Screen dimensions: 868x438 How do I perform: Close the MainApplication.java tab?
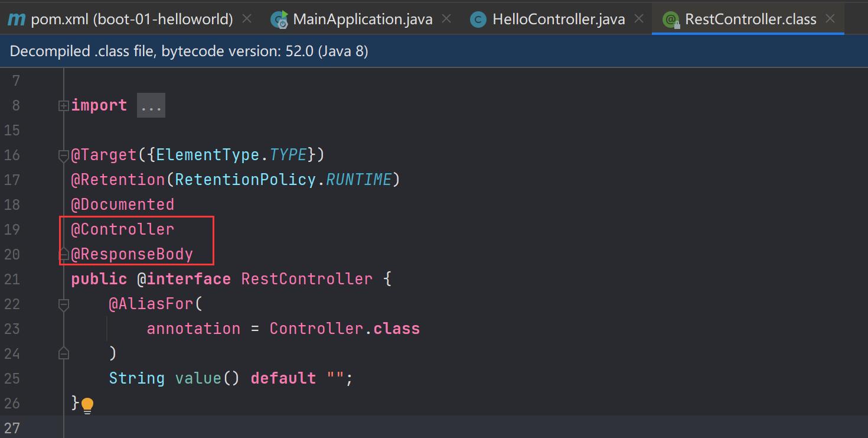point(446,19)
